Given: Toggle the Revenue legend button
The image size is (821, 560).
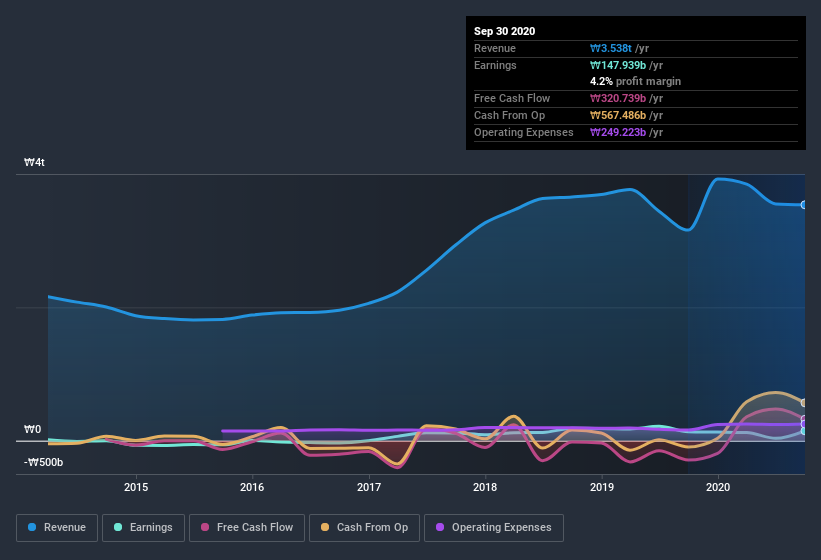Looking at the screenshot, I should [57, 528].
